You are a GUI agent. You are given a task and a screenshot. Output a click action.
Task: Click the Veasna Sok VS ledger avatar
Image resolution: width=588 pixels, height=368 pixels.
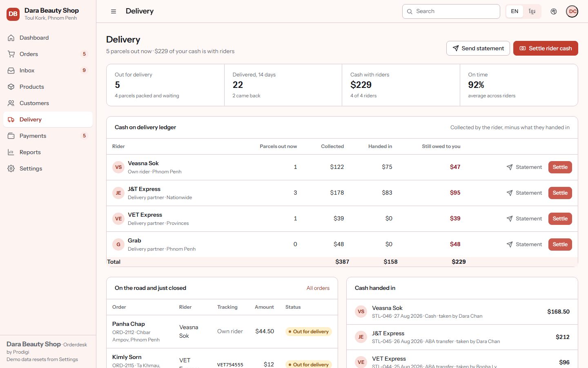point(118,167)
